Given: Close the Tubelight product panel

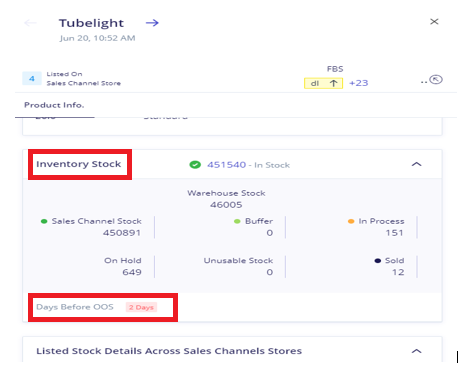Looking at the screenshot, I should tap(434, 22).
